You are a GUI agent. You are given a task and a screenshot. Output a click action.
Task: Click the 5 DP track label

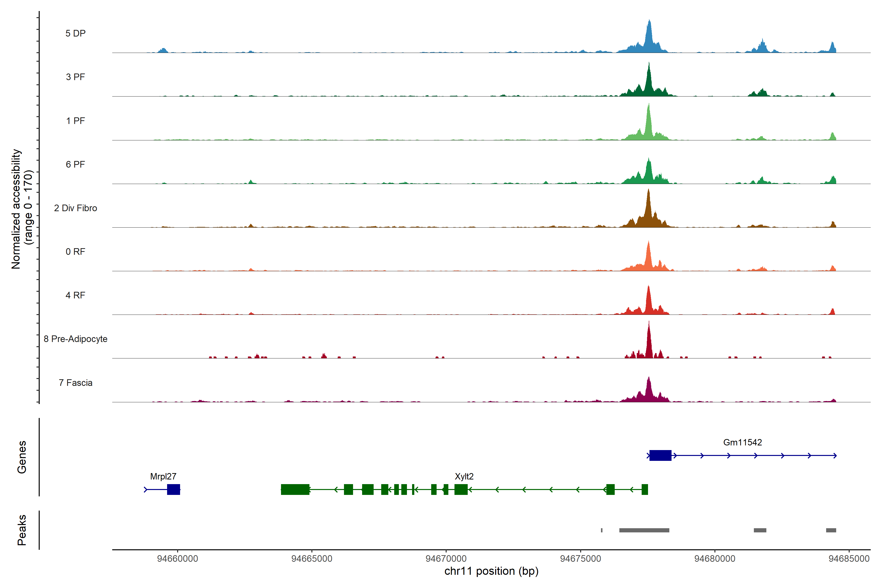click(75, 33)
